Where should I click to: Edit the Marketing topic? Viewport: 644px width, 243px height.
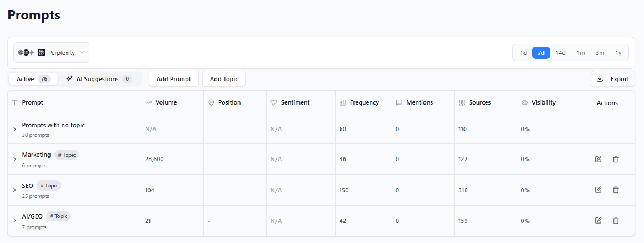598,159
